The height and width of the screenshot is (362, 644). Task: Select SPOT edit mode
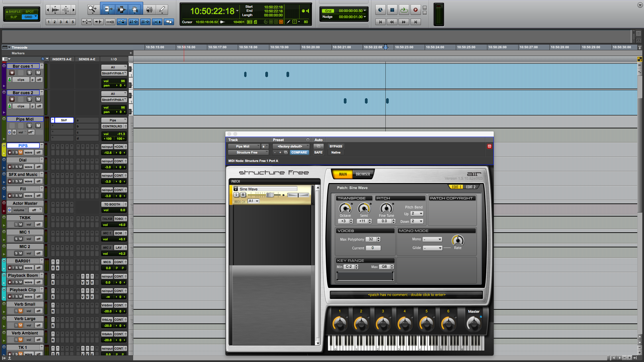[30, 11]
